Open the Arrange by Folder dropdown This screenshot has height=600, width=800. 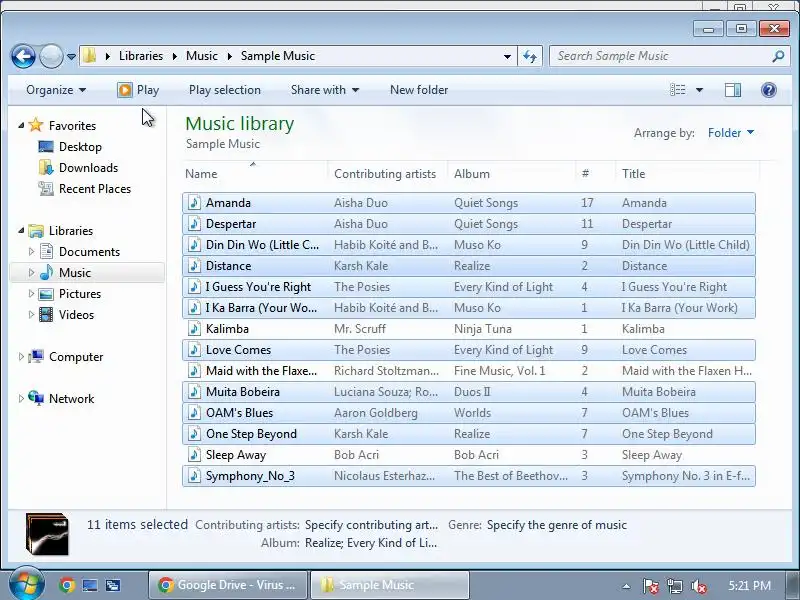point(731,133)
